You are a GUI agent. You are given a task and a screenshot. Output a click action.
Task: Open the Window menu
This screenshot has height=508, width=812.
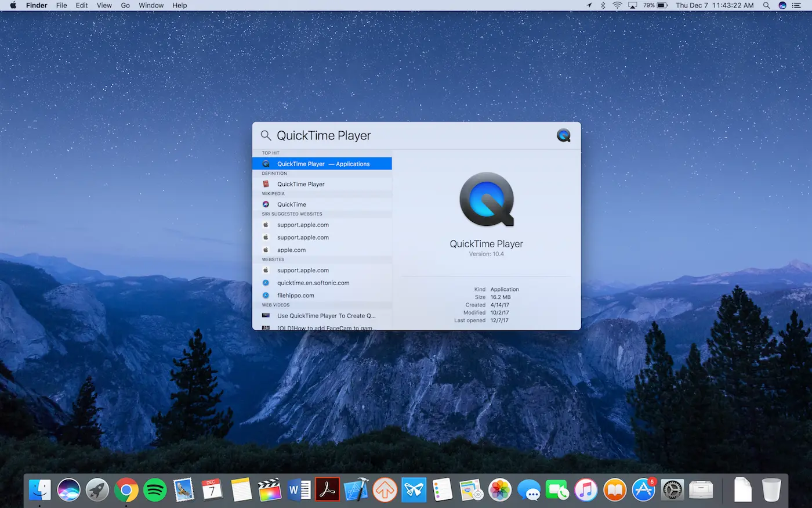click(x=151, y=5)
